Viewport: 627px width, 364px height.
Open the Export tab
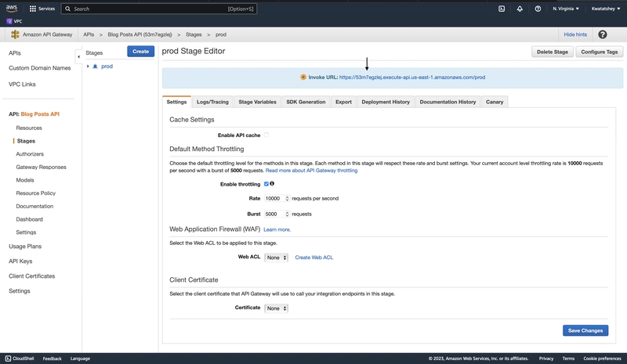click(x=343, y=102)
